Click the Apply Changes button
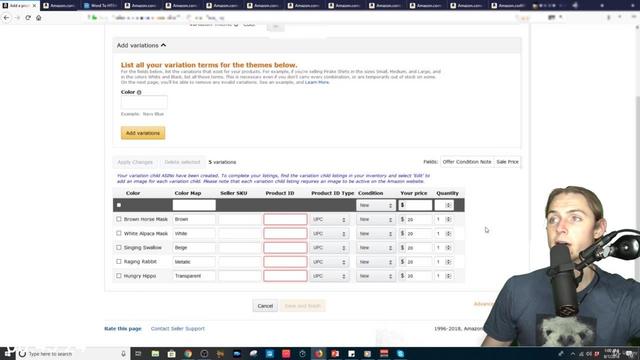 (135, 162)
